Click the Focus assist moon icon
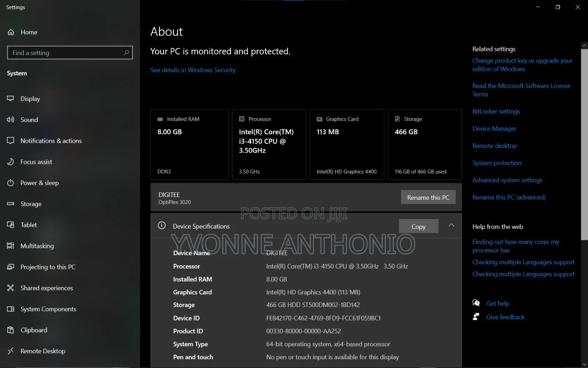The height and width of the screenshot is (368, 588). (11, 162)
